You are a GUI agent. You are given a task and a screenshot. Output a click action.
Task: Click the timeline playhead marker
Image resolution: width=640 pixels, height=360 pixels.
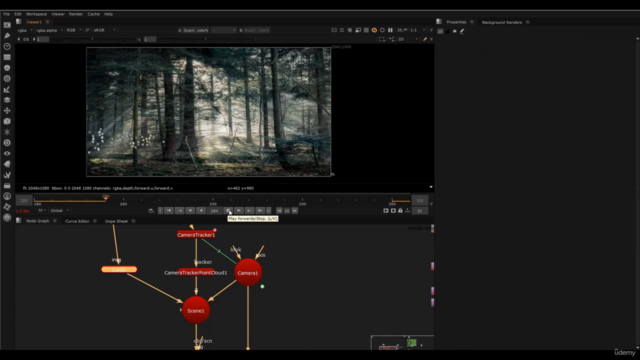tap(106, 198)
